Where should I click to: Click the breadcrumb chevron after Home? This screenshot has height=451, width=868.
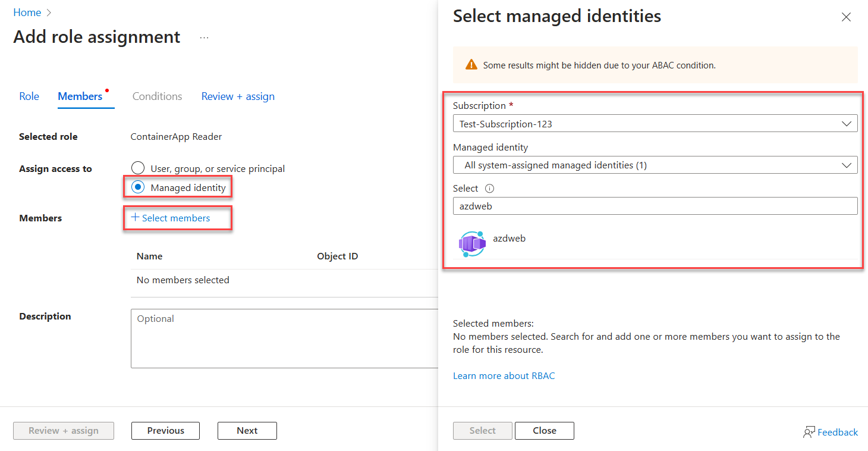coord(47,12)
